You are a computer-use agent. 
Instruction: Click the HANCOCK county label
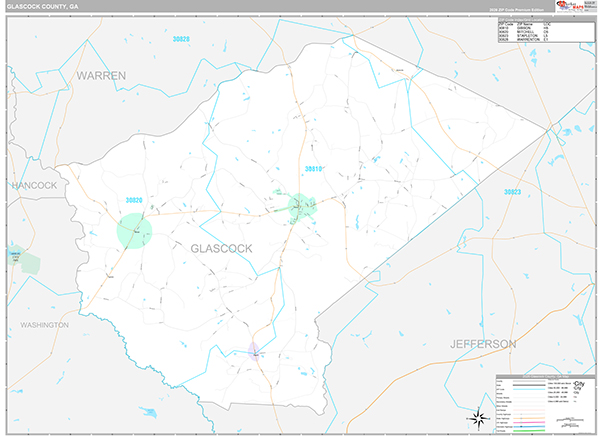[34, 186]
